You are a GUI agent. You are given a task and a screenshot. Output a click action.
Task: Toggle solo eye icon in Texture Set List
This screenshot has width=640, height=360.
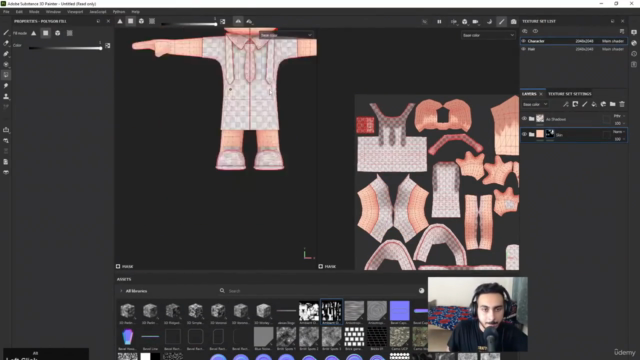click(525, 31)
